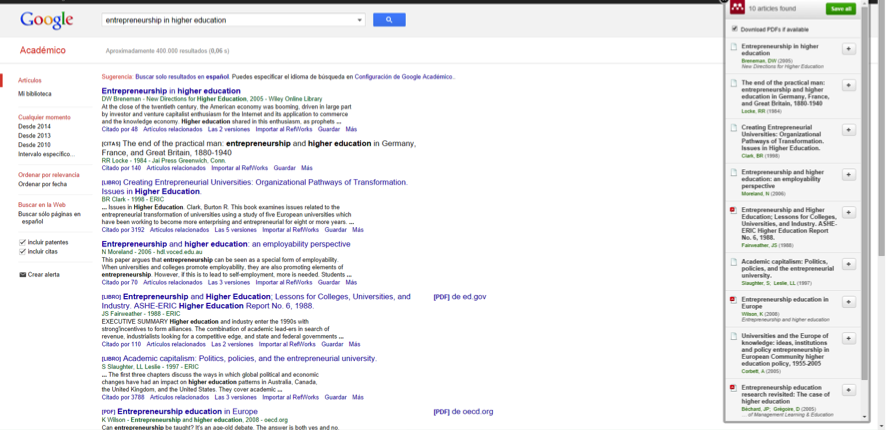
Task: Open 'Academic capitalism' result title
Action: (249, 358)
